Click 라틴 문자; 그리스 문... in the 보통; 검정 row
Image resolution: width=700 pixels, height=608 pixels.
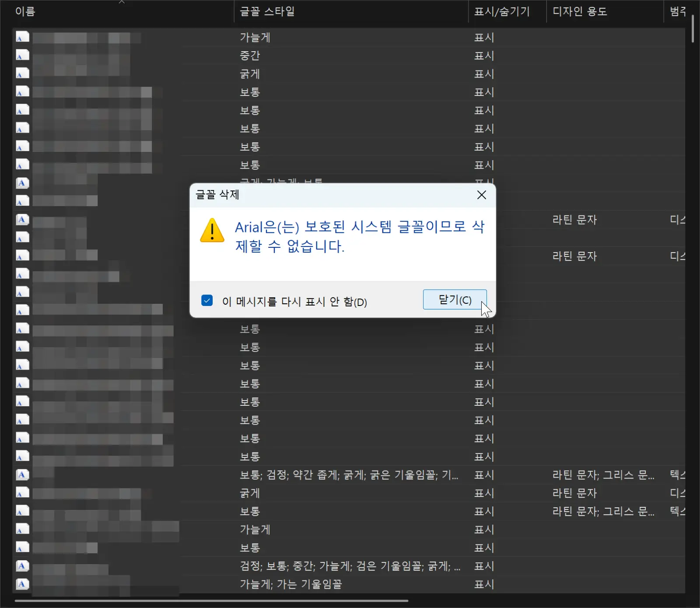[603, 475]
